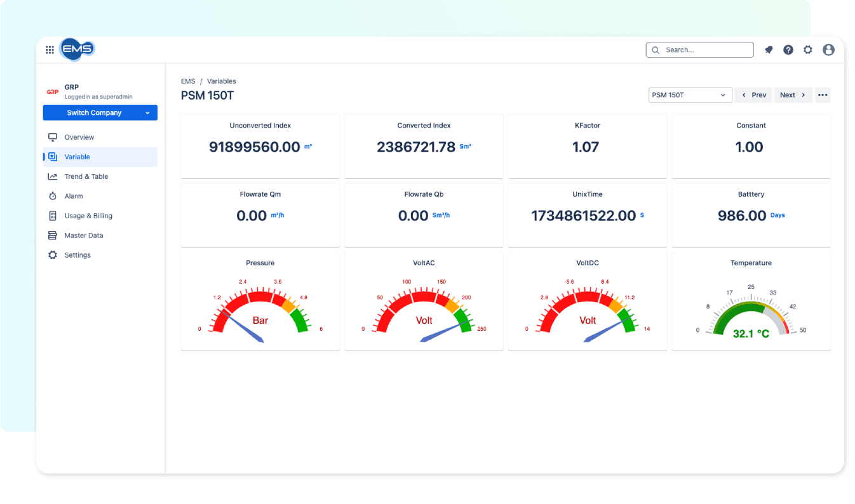
Task: Click the UnixTime value 1734861522.00
Action: coord(584,216)
